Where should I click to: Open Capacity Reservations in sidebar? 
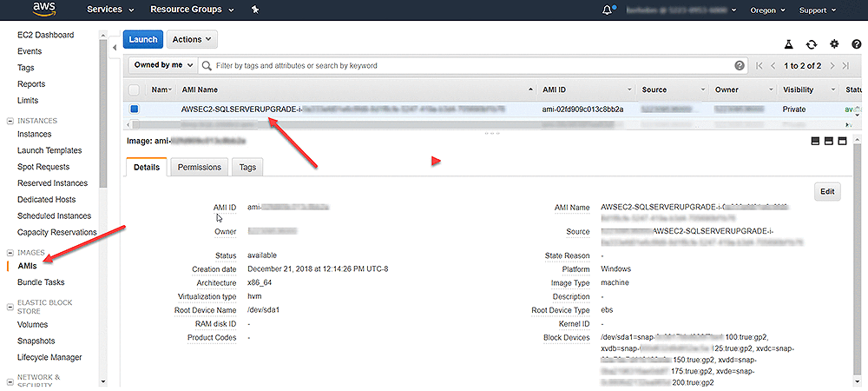(x=57, y=232)
